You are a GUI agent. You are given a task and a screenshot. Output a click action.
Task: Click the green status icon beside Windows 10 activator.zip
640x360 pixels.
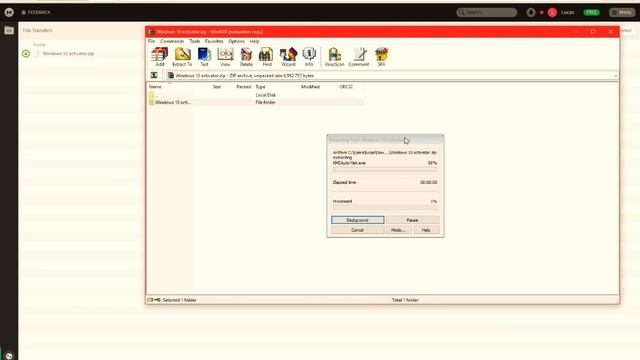(x=26, y=53)
